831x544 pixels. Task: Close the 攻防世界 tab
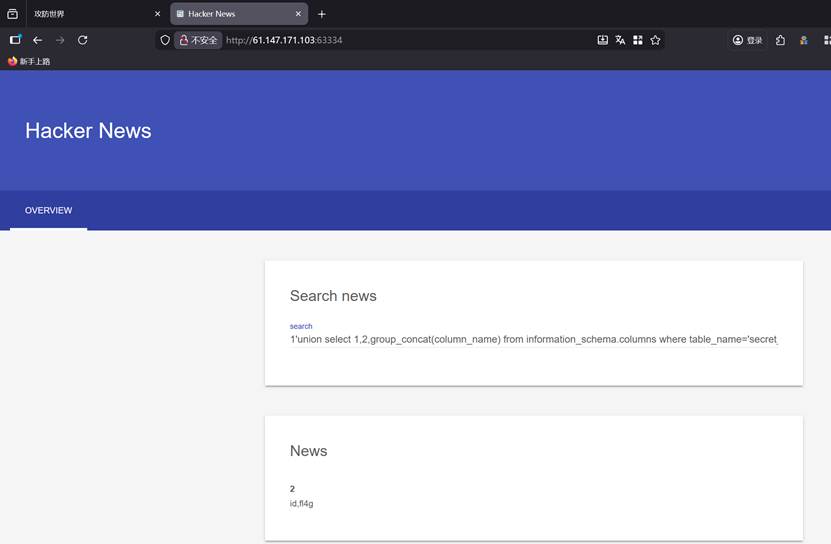pos(157,14)
